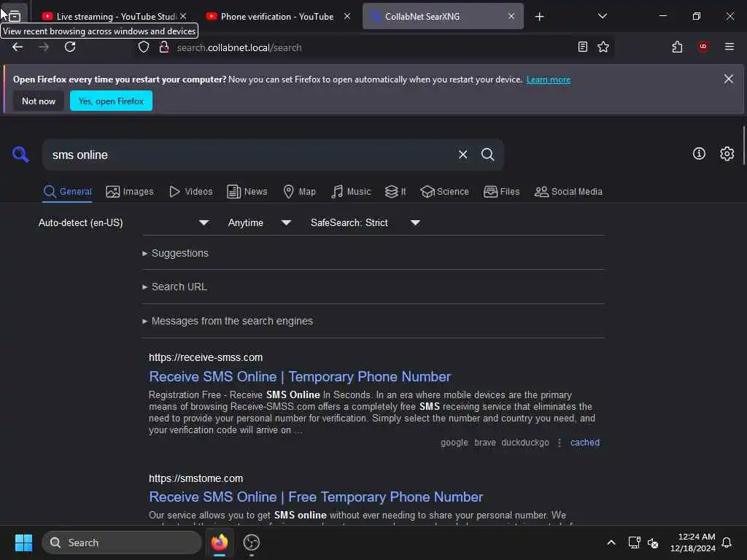The height and width of the screenshot is (560, 747).
Task: Toggle reader view icon
Action: [x=582, y=47]
